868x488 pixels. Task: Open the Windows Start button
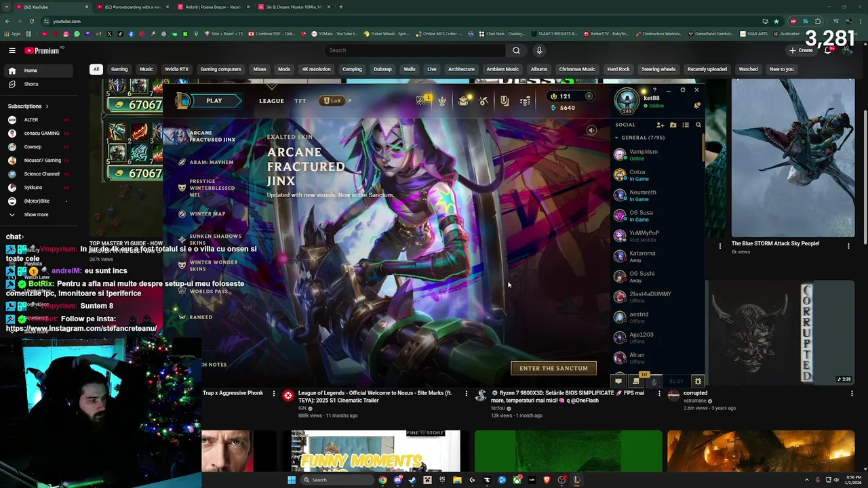292,480
